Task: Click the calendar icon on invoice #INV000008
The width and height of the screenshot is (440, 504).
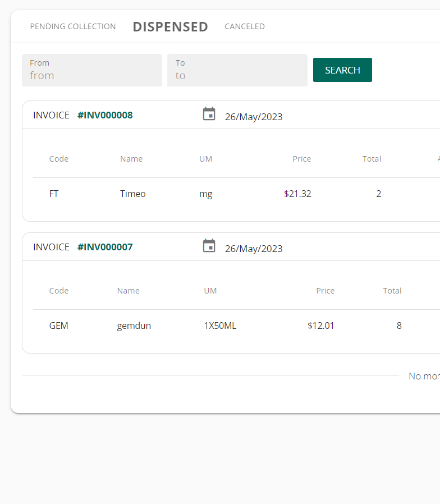Action: [209, 114]
